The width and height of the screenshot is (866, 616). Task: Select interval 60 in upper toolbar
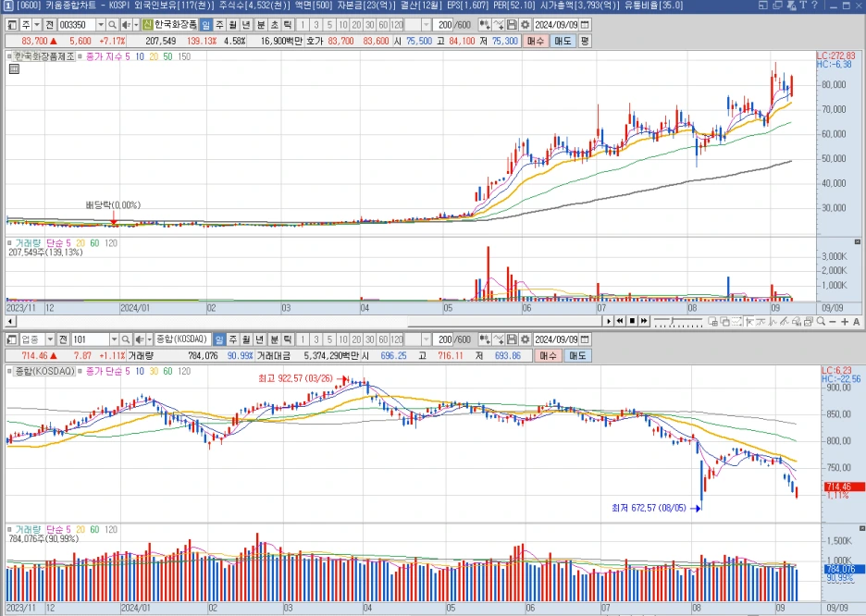point(383,25)
